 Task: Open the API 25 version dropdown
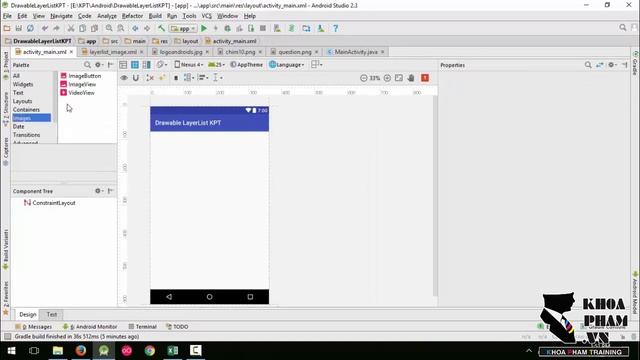pos(216,64)
